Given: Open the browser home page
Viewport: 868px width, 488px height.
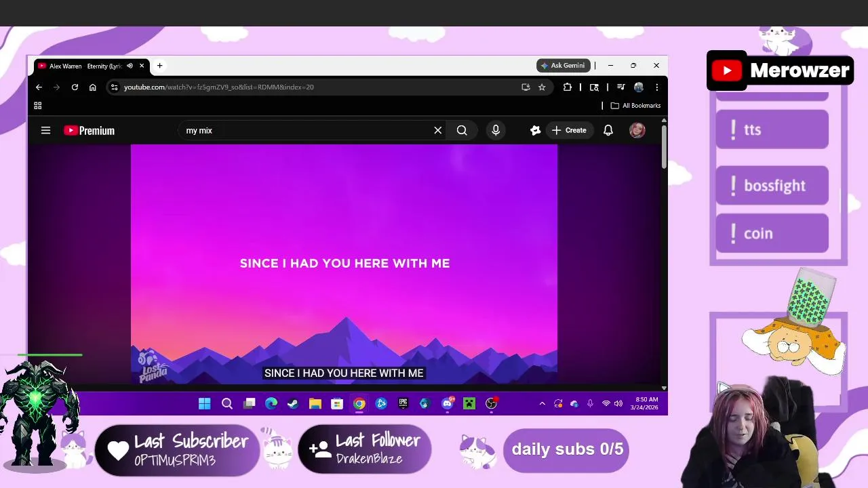Looking at the screenshot, I should tap(93, 87).
